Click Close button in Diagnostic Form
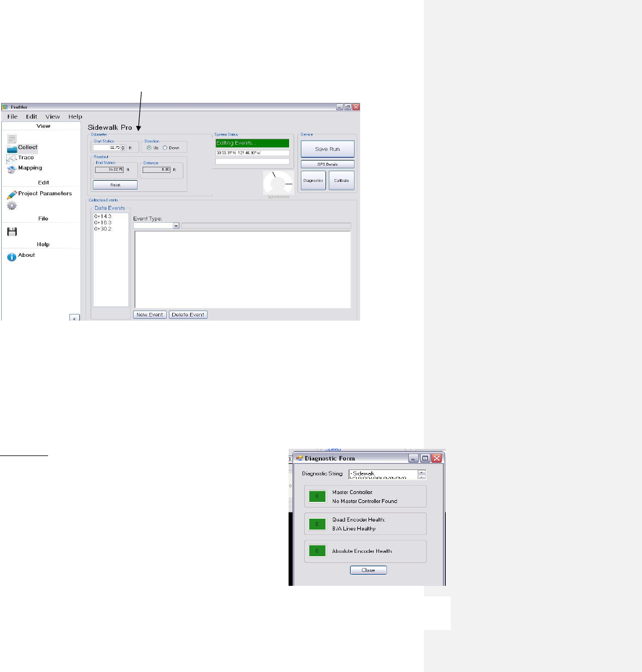Screen dimensions: 642x672 point(369,570)
